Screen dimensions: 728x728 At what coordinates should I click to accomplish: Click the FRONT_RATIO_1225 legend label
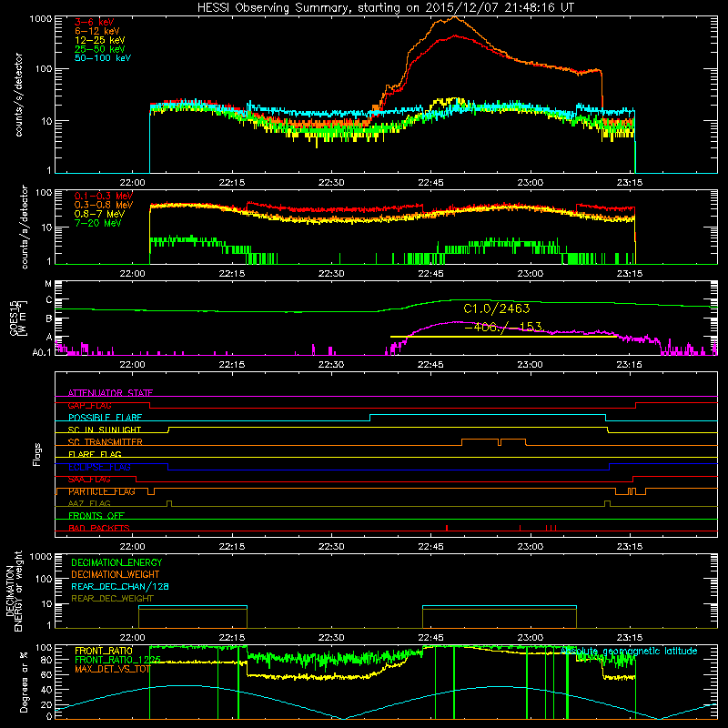(x=117, y=660)
